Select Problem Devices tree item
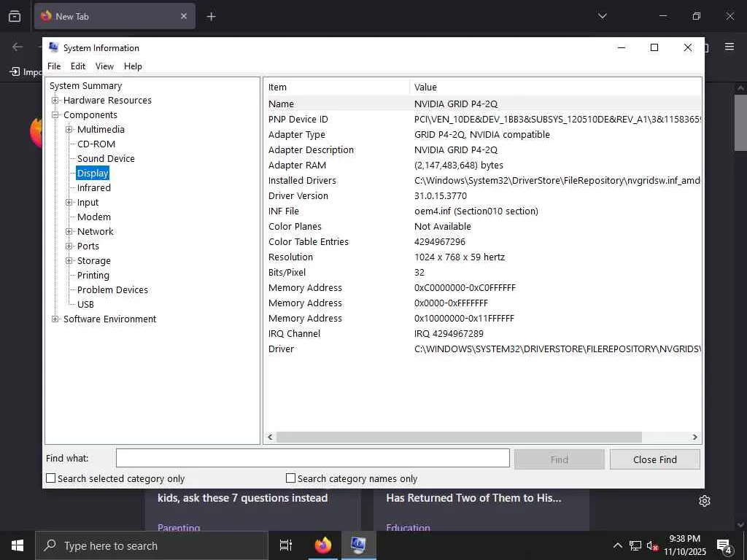Screen dimensions: 747x560 (112, 289)
